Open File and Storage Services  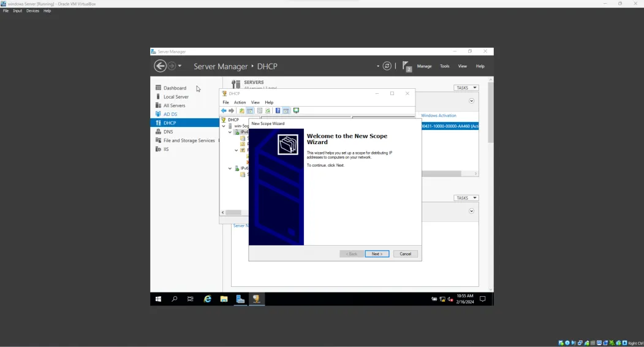click(x=189, y=140)
